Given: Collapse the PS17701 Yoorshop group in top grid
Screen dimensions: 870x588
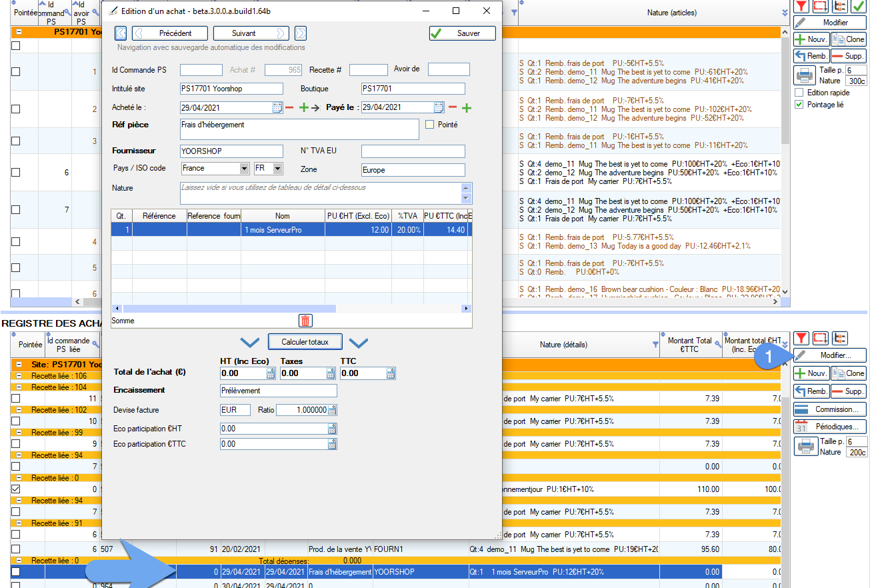Looking at the screenshot, I should (19, 31).
